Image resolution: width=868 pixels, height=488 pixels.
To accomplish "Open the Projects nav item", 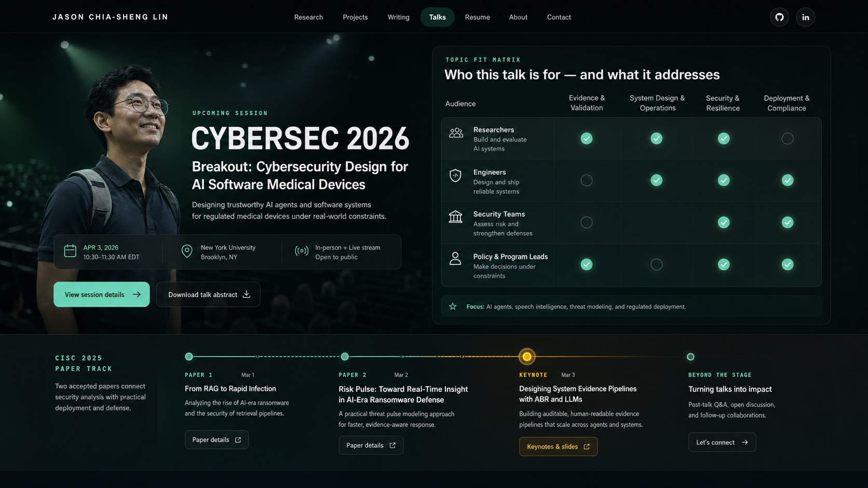I will 355,17.
